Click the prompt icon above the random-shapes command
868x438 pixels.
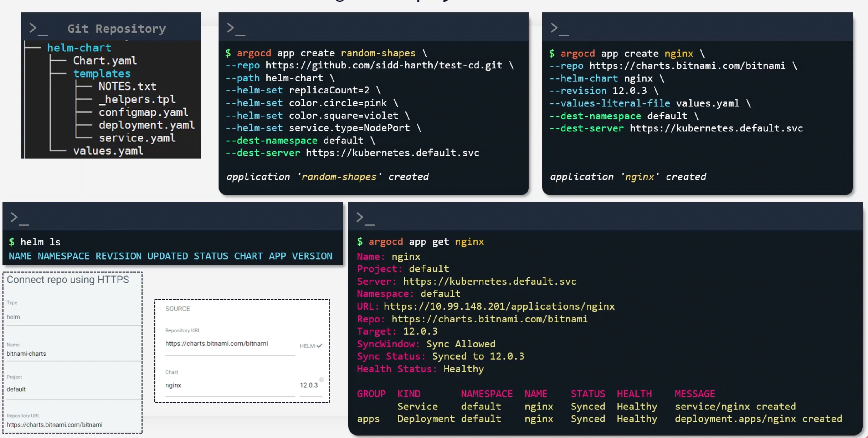(236, 29)
